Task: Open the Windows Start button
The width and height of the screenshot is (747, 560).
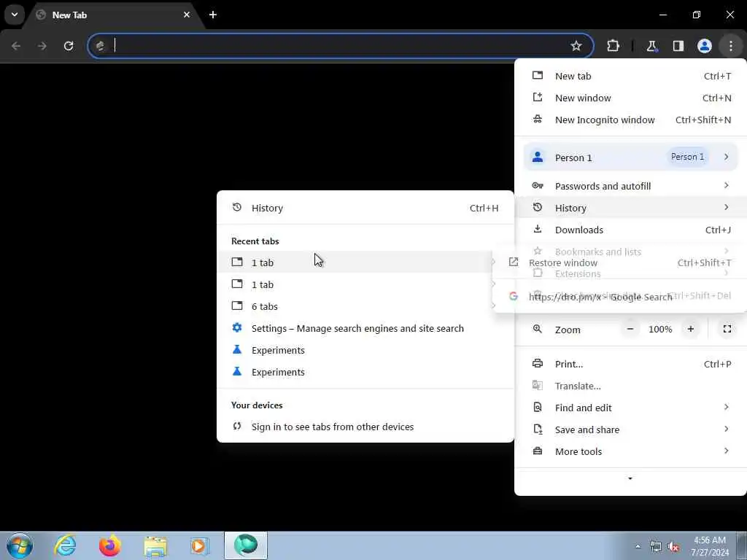Action: (19, 545)
